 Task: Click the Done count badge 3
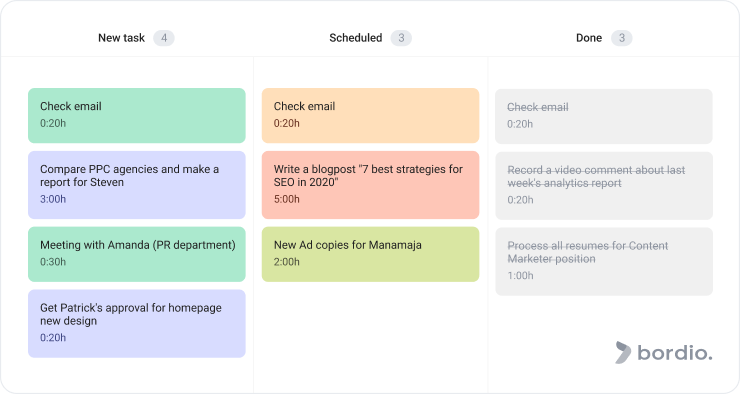click(x=622, y=38)
